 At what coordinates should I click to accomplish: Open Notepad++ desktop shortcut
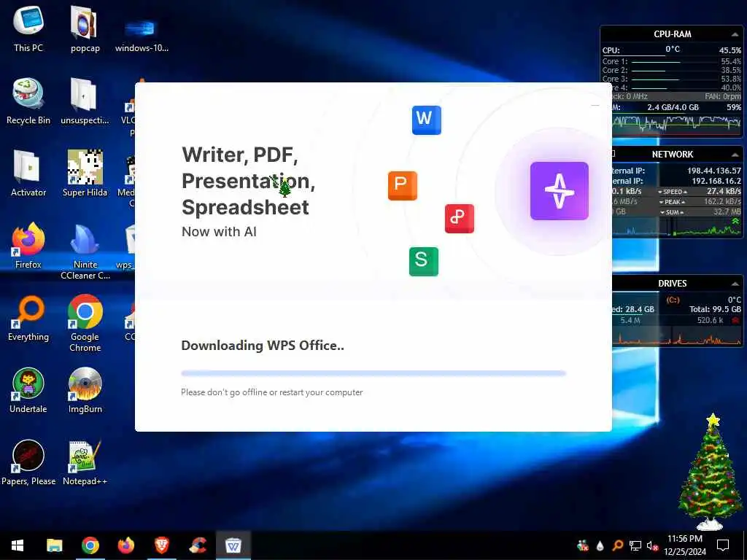[85, 463]
